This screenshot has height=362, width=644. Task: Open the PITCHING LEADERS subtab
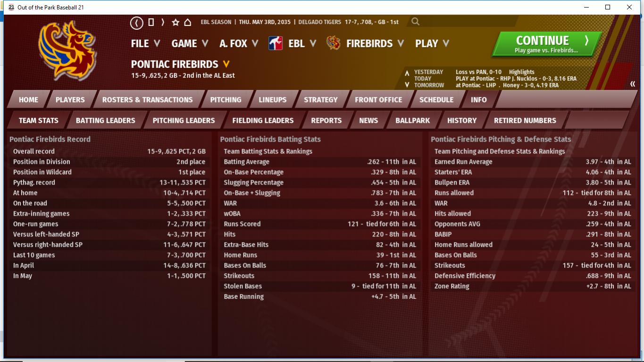pos(184,120)
